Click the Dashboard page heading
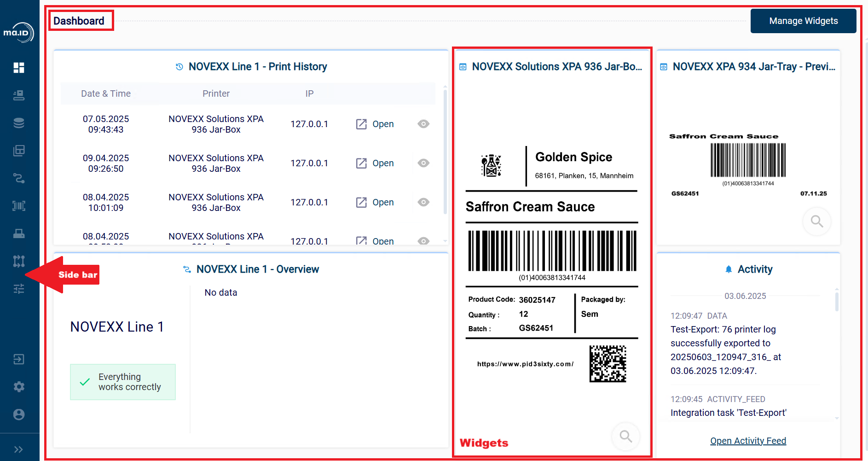The width and height of the screenshot is (868, 461). (x=79, y=21)
